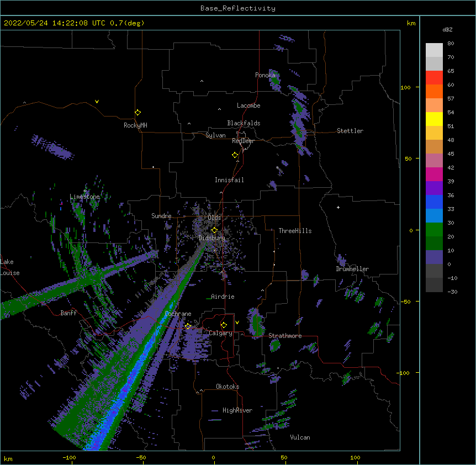Click the bright yellow swatch in the dBZ legend
The height and width of the screenshot is (465, 476).
coord(434,119)
